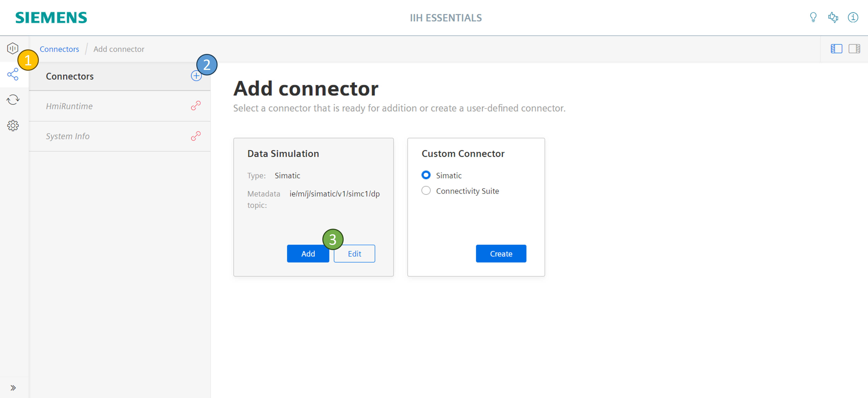Click the Connectors breadcrumb link

coord(59,49)
